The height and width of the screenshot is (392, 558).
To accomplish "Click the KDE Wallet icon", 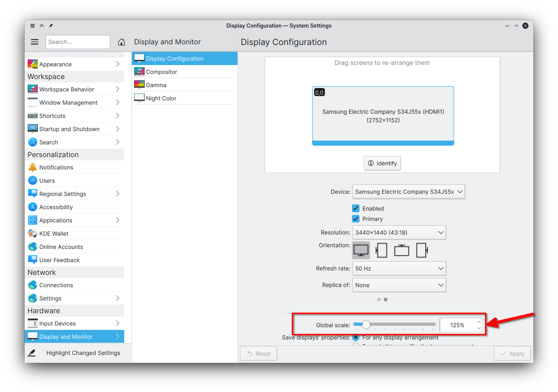I will [x=33, y=233].
